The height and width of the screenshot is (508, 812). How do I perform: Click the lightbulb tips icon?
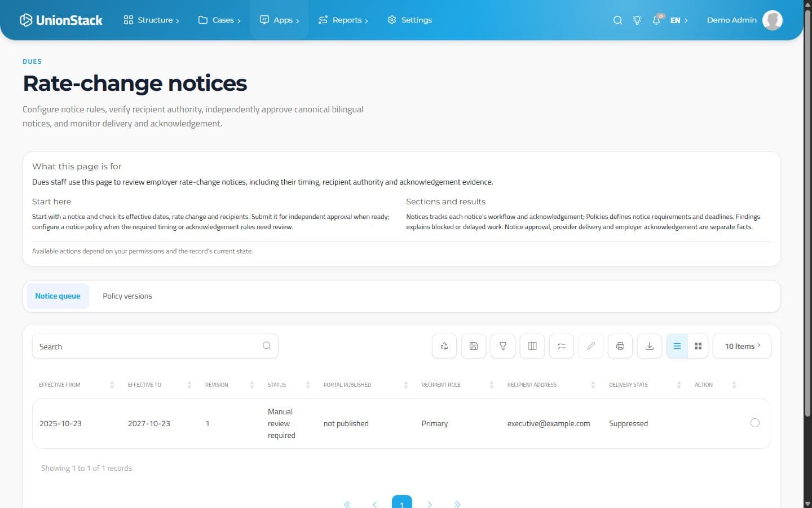coord(637,20)
